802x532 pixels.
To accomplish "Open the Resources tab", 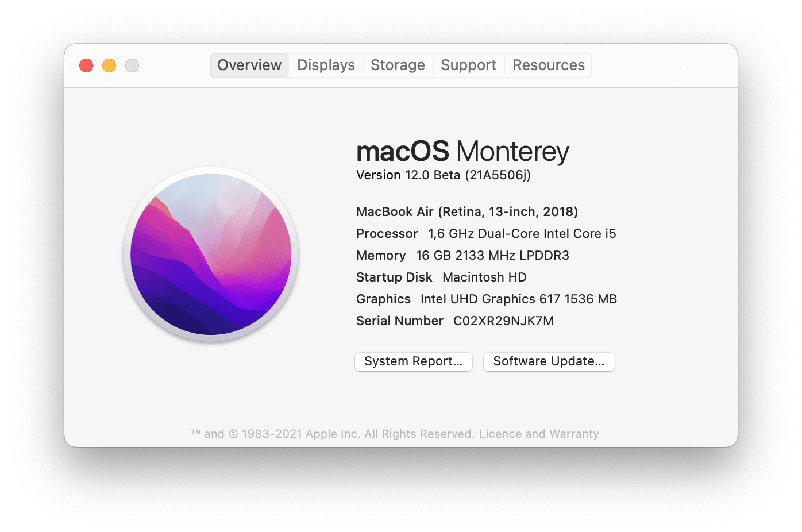I will (548, 65).
